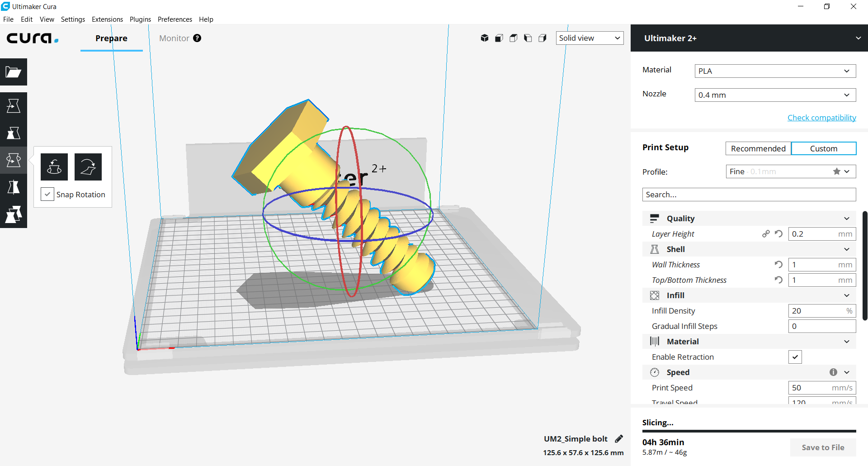
Task: Switch camera to front view icon
Action: [499, 38]
